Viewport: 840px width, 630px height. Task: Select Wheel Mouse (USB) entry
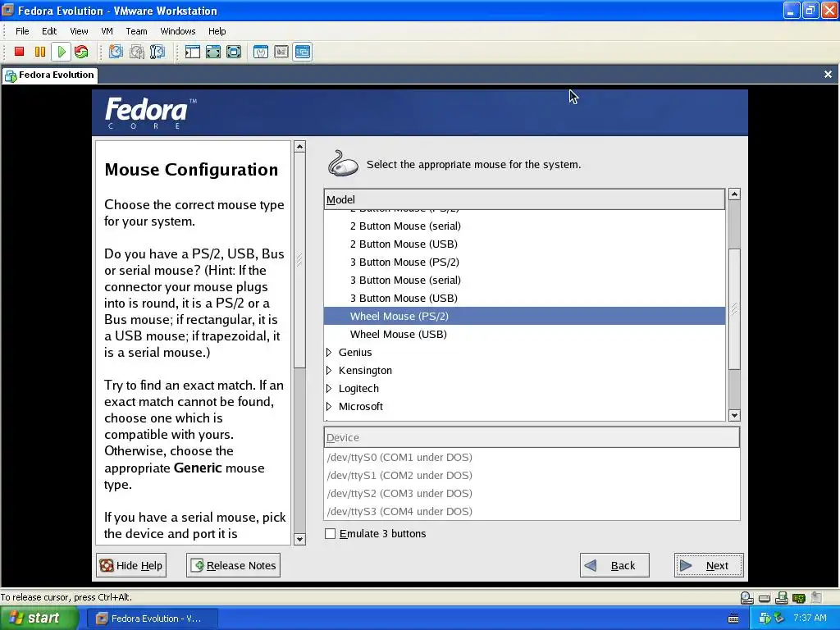point(524,335)
